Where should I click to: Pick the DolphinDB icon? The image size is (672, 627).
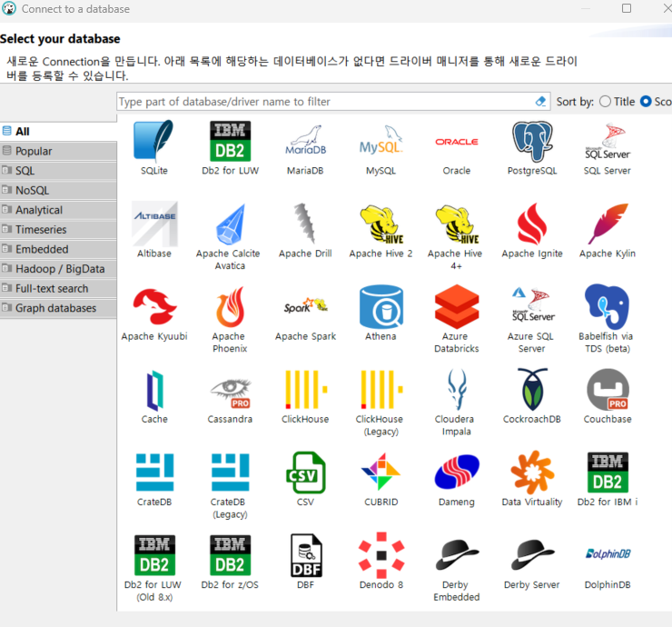point(608,553)
